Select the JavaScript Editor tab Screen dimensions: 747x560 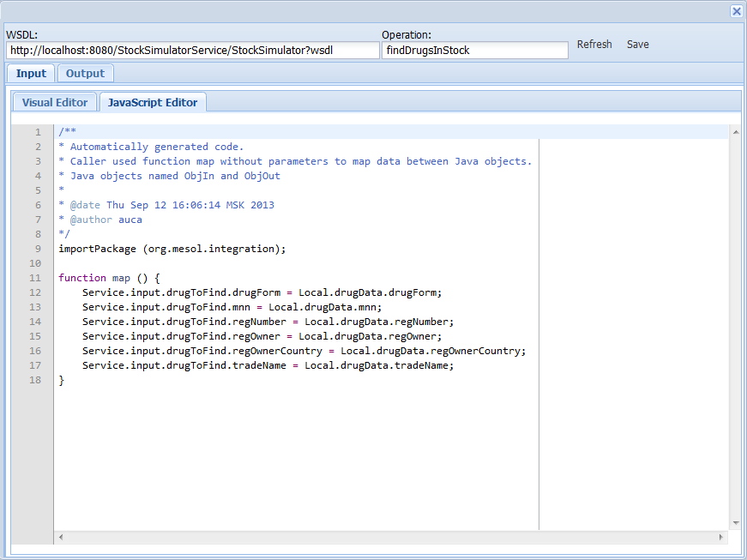[x=153, y=101]
